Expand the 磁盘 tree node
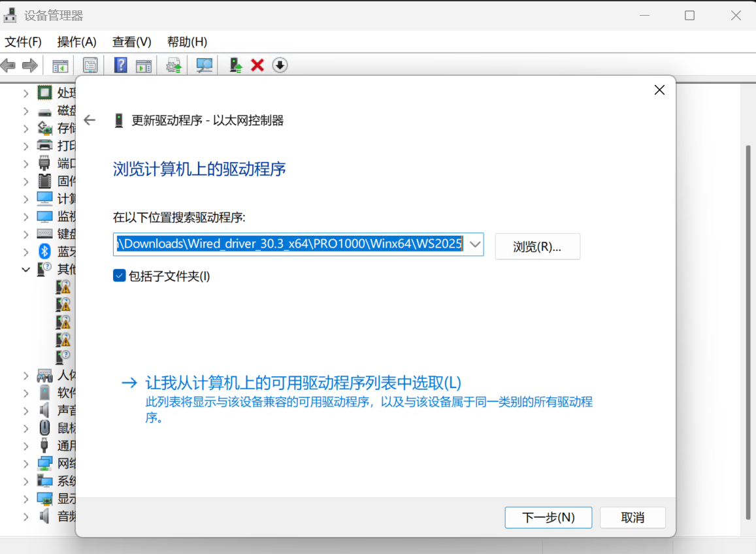 [25, 111]
